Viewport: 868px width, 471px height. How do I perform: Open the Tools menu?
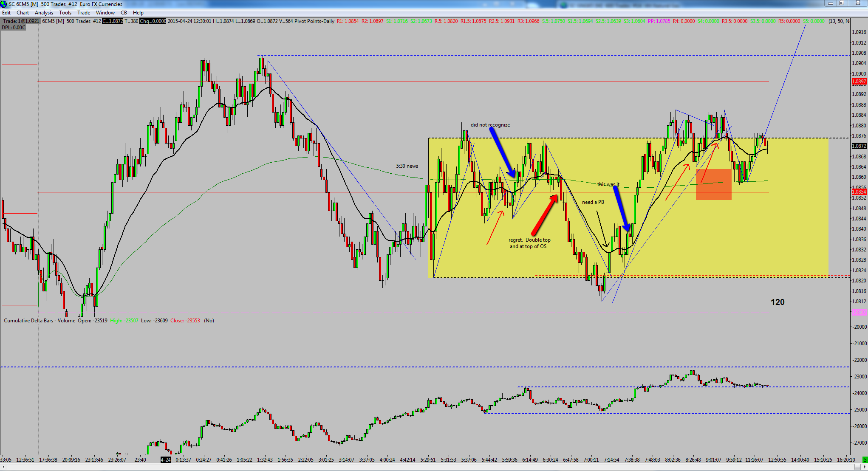pyautogui.click(x=65, y=13)
